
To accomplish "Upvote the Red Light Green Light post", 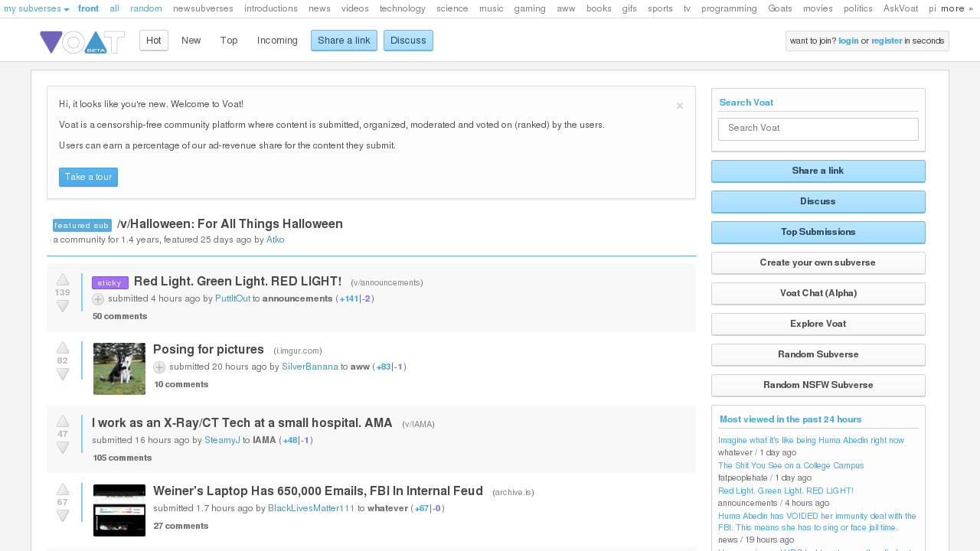I will click(63, 279).
